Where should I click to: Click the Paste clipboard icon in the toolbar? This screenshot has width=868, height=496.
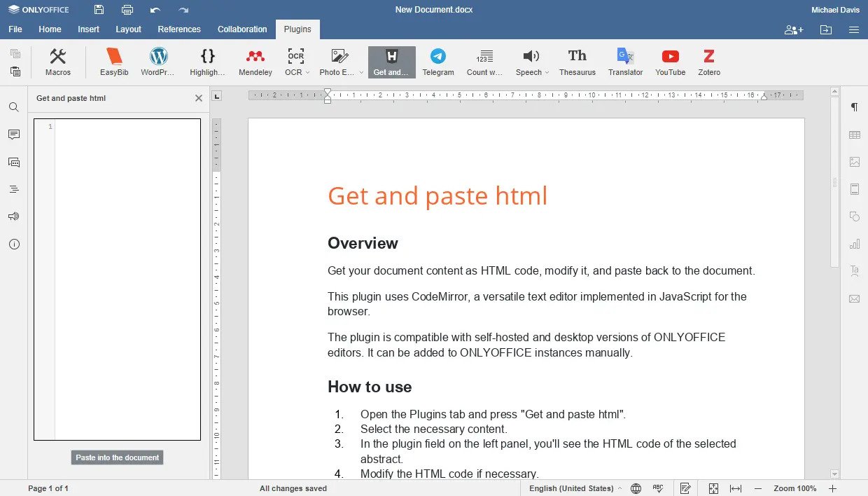15,71
